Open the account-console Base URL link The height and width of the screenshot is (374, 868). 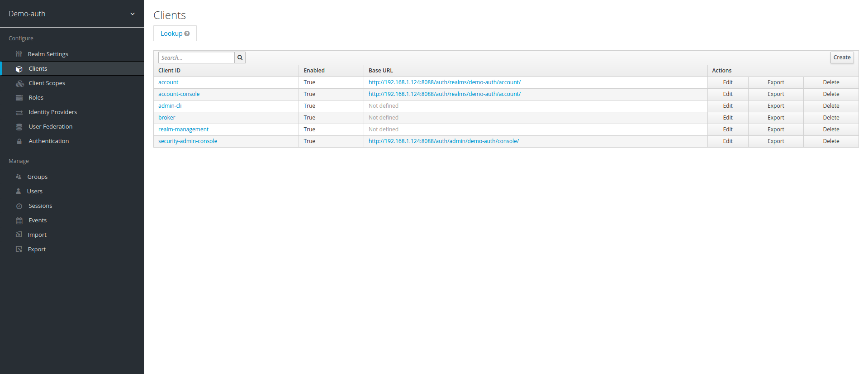tap(444, 94)
